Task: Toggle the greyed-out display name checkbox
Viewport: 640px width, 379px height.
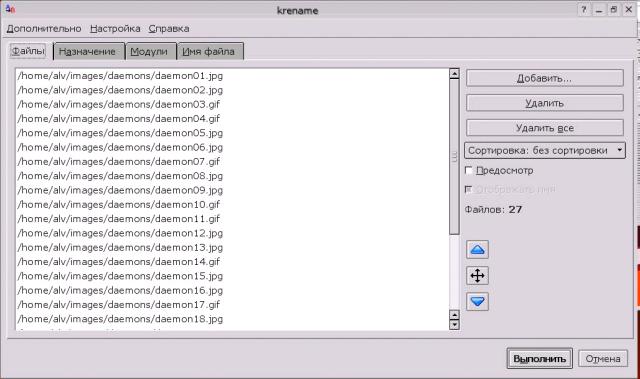Action: (469, 189)
